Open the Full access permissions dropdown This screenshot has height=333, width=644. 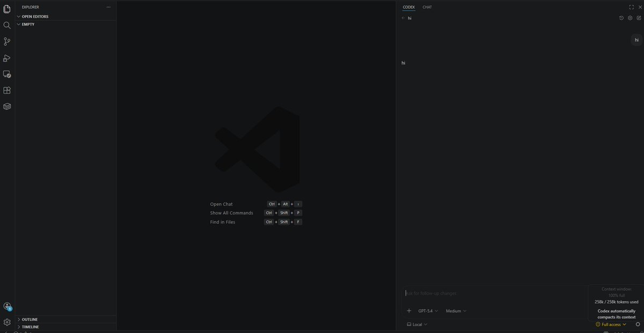[x=611, y=324]
